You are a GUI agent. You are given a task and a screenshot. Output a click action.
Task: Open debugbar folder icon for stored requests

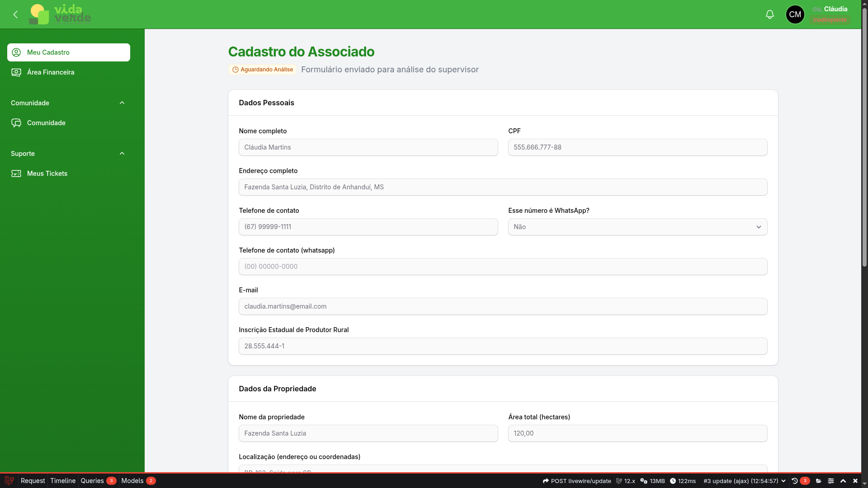(818, 481)
